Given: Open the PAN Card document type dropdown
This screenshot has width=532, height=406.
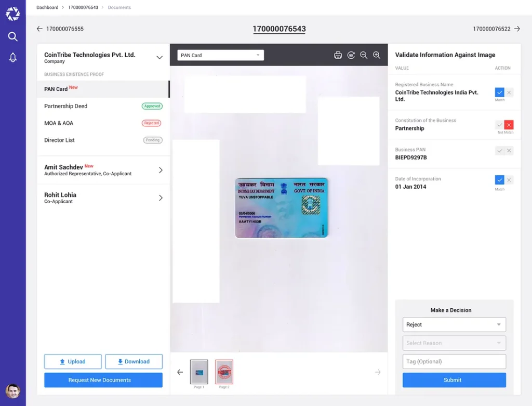Looking at the screenshot, I should (x=221, y=55).
